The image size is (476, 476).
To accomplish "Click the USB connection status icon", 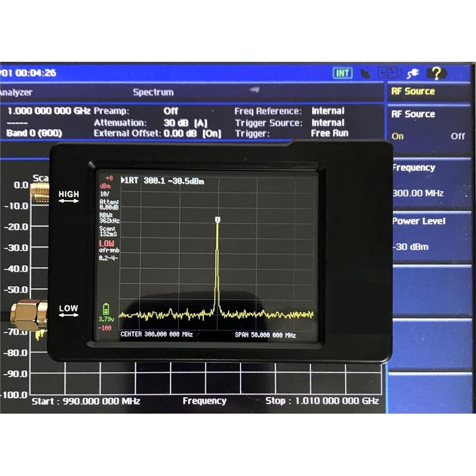I will click(x=389, y=73).
